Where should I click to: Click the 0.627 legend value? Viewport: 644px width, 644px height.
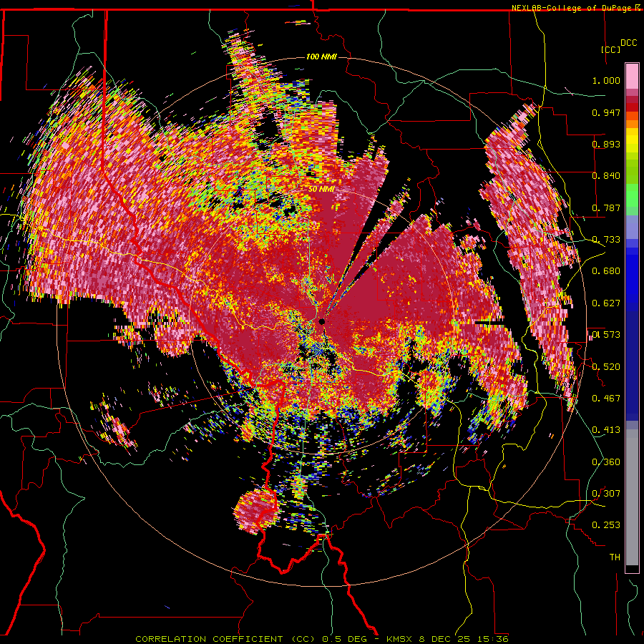tap(606, 303)
